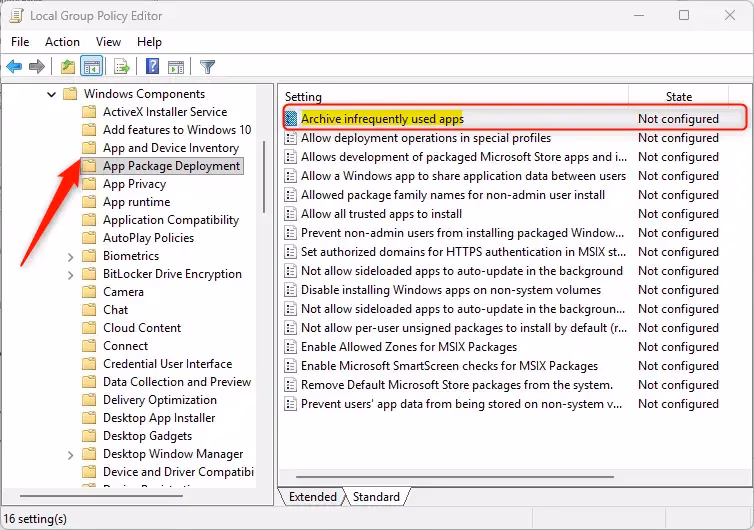Toggle Show/Hide Console Tree icon

91,67
